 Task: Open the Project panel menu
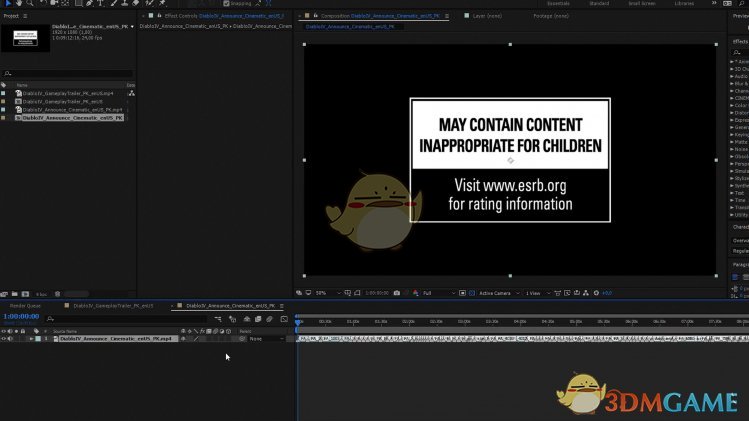pos(25,16)
